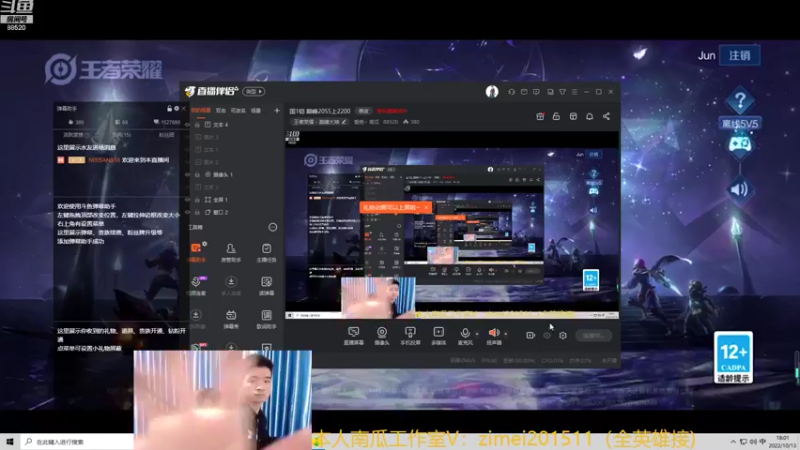Toggle lock on the 文本 4 source
The image size is (800, 450).
(197, 124)
